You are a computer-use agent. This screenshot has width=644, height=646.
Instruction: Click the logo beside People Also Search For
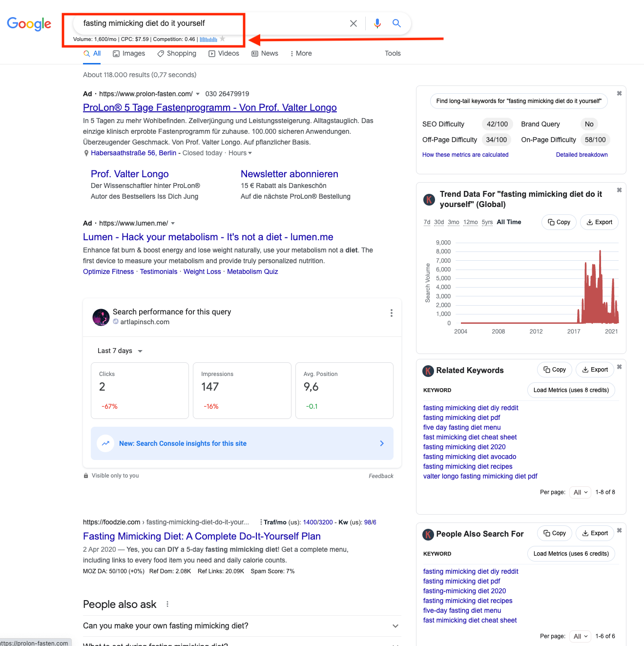coord(428,534)
